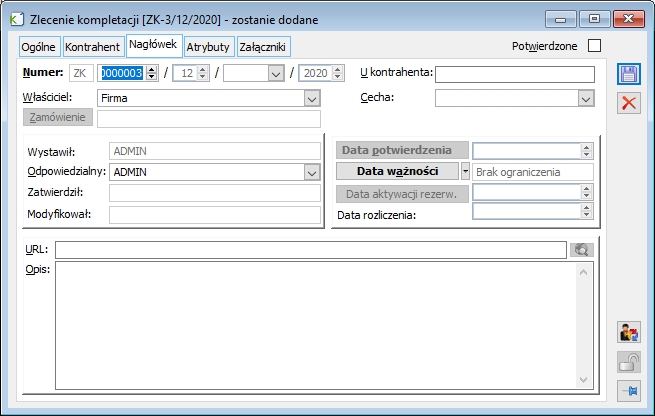This screenshot has height=416, width=655.
Task: Open the operator change icon on the right
Action: point(629,332)
